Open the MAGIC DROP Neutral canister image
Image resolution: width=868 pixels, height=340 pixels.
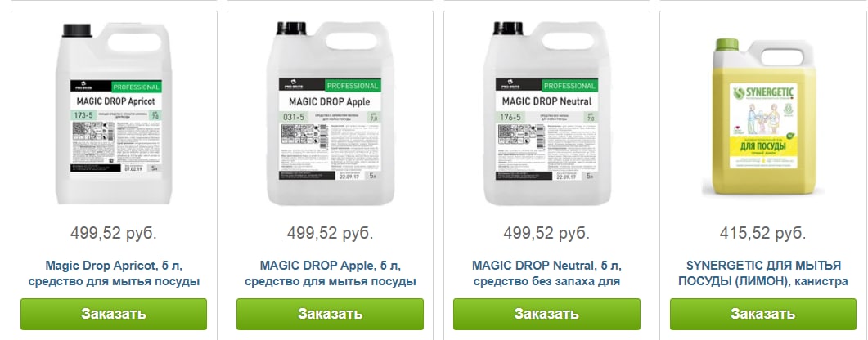coord(547,114)
